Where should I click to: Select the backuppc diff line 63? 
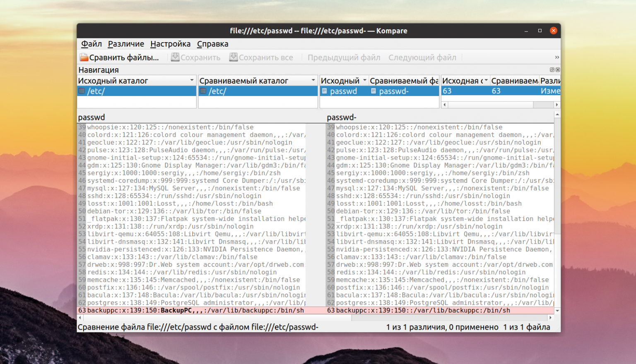pyautogui.click(x=186, y=310)
